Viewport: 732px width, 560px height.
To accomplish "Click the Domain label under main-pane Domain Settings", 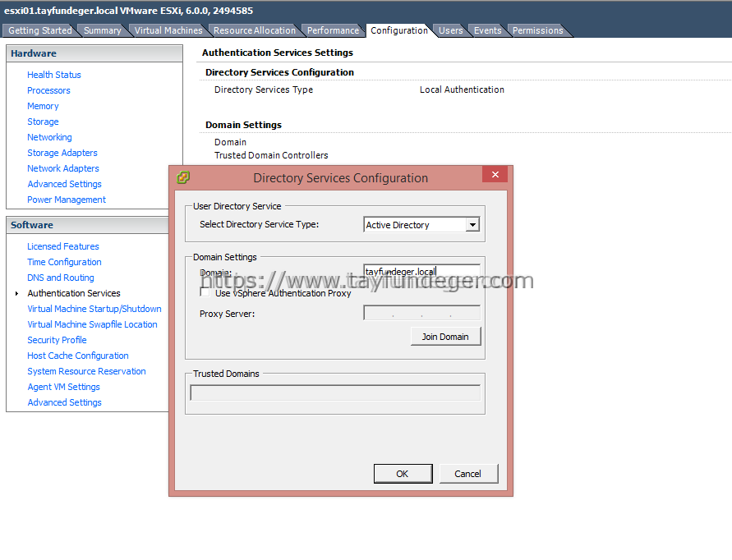I will [x=230, y=142].
